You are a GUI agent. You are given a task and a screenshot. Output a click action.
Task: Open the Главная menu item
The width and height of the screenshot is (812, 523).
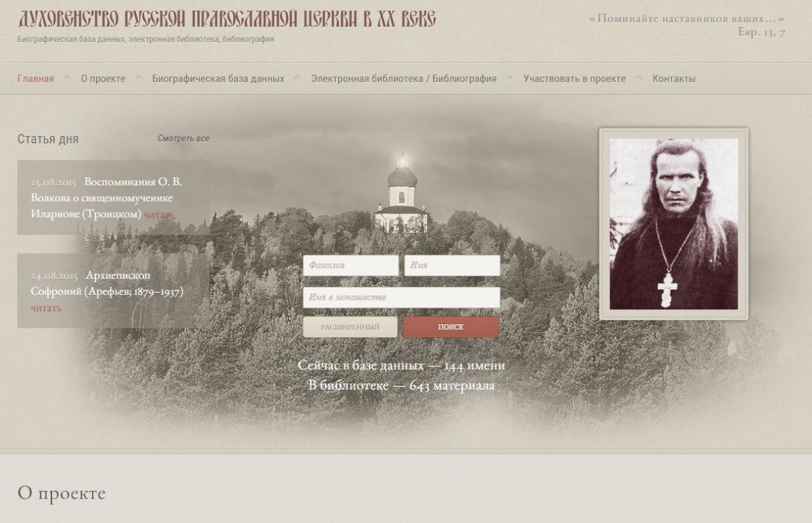click(35, 78)
